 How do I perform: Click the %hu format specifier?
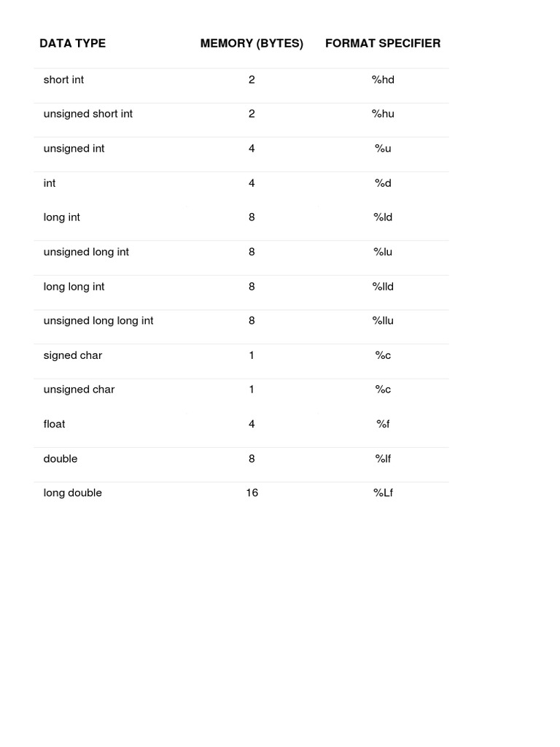[x=383, y=114]
